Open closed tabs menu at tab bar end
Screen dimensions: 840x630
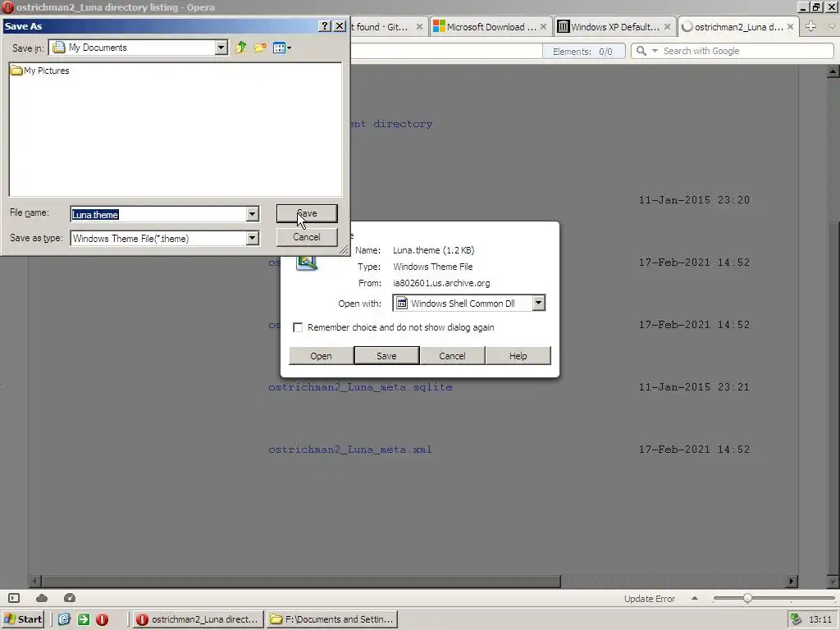833,26
